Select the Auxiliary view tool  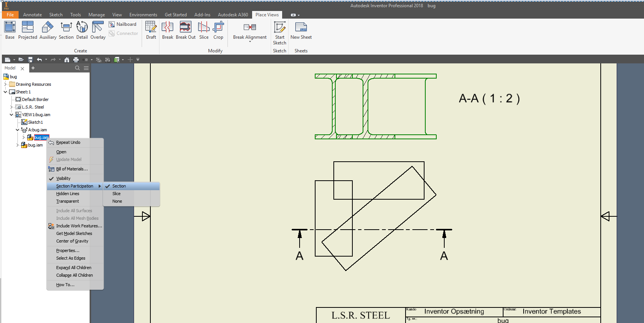click(48, 30)
